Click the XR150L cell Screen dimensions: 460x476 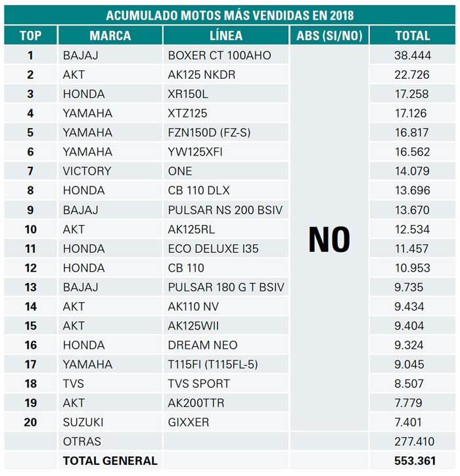click(x=226, y=94)
